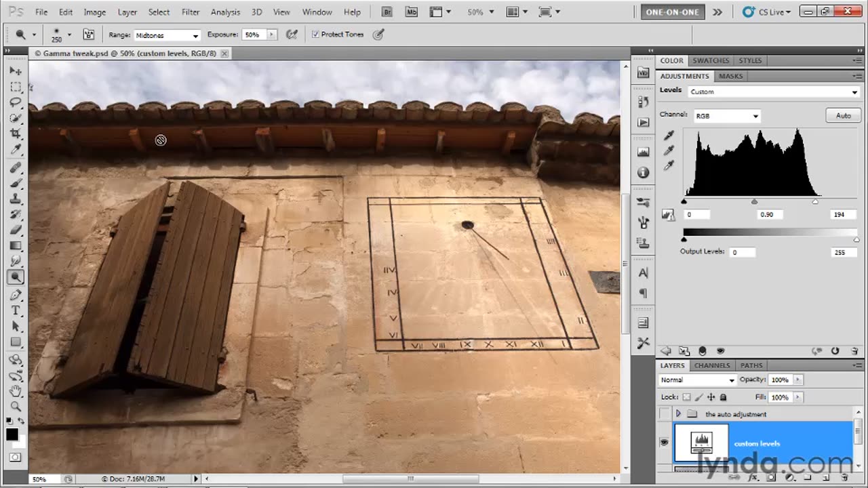The height and width of the screenshot is (488, 868).
Task: Click the gray midtone input slider
Action: [x=754, y=202]
